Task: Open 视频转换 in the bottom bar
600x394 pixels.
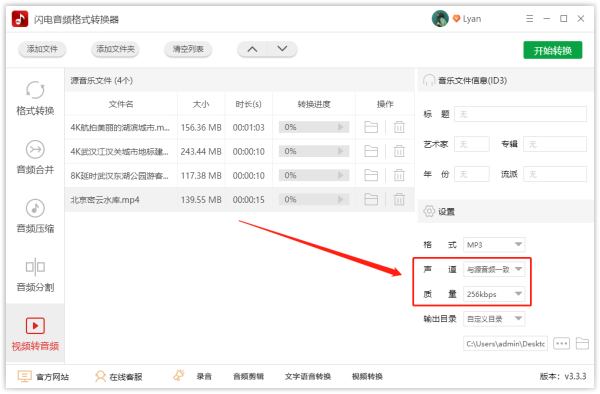Action: pyautogui.click(x=367, y=377)
